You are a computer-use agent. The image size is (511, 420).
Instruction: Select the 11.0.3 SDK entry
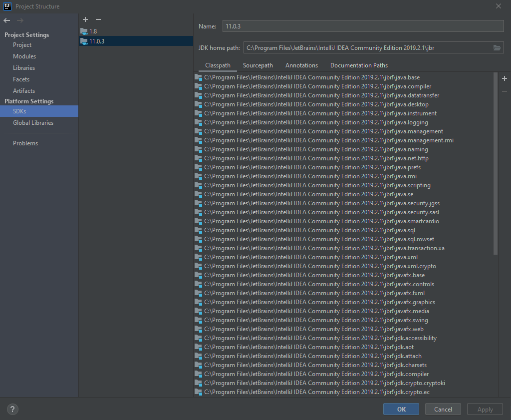(x=136, y=41)
